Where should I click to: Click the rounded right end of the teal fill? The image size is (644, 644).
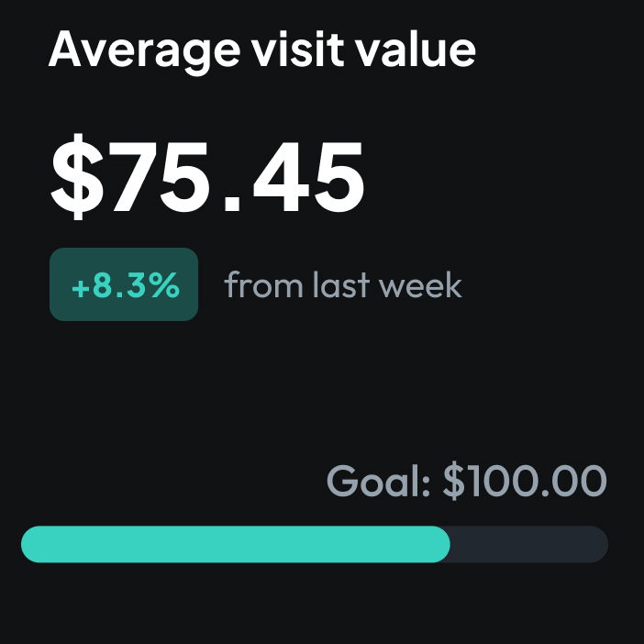(441, 544)
